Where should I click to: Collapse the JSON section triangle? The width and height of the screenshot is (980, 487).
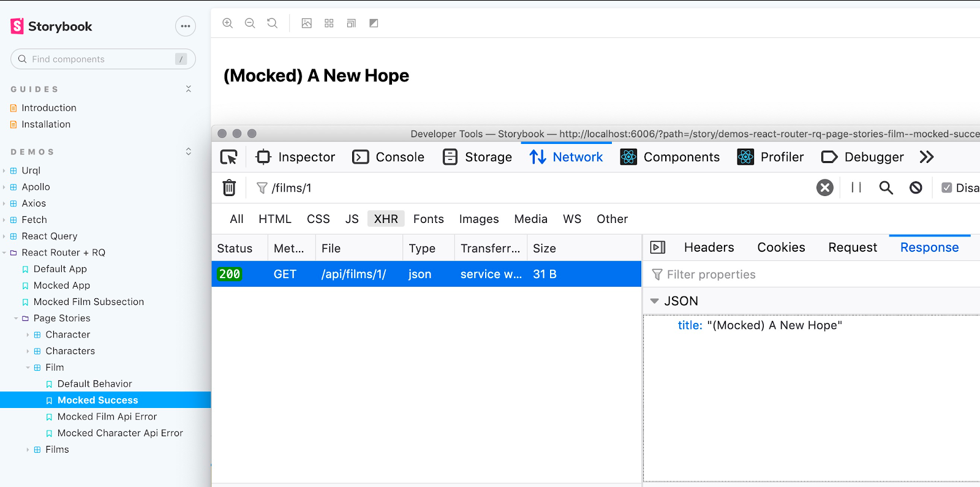tap(654, 301)
